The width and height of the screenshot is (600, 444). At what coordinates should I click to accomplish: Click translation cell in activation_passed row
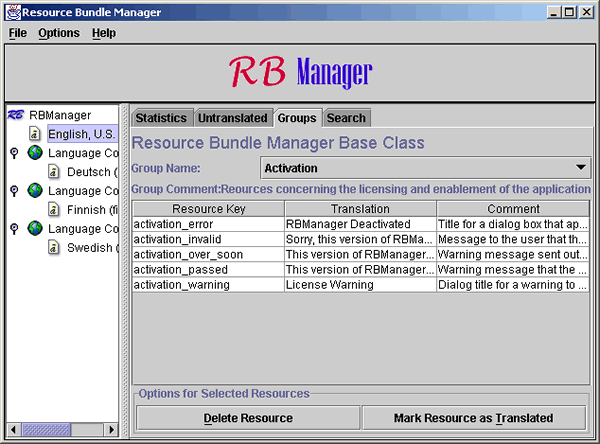point(360,270)
